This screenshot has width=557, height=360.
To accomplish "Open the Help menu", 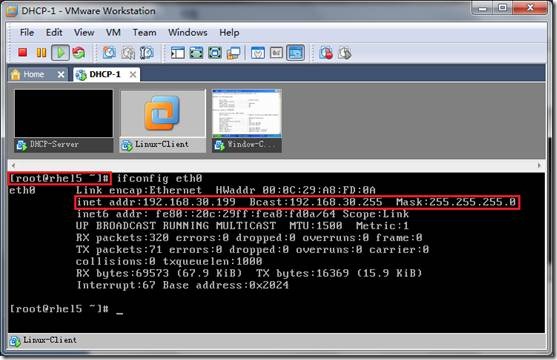I will (229, 32).
